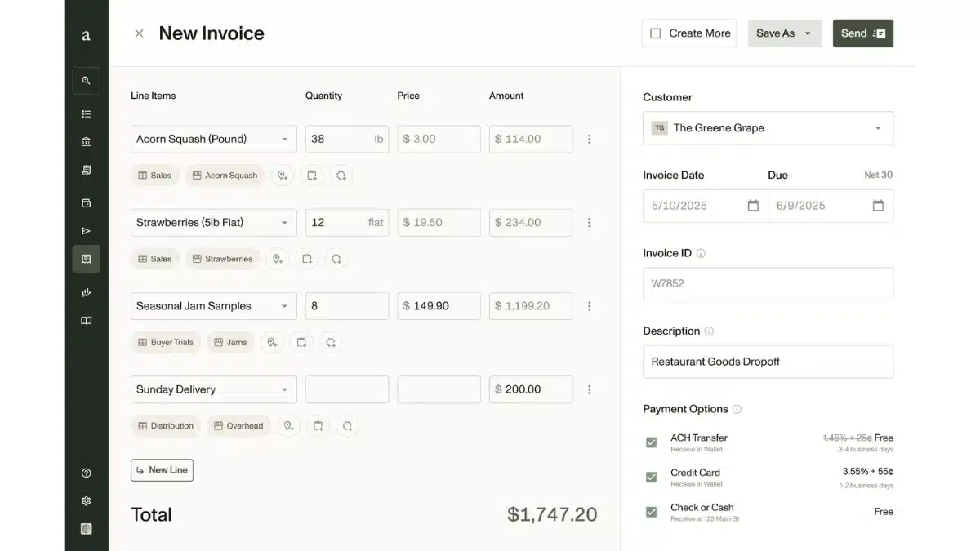The height and width of the screenshot is (551, 980).
Task: Open more options for Sunday Delivery line
Action: [x=589, y=389]
